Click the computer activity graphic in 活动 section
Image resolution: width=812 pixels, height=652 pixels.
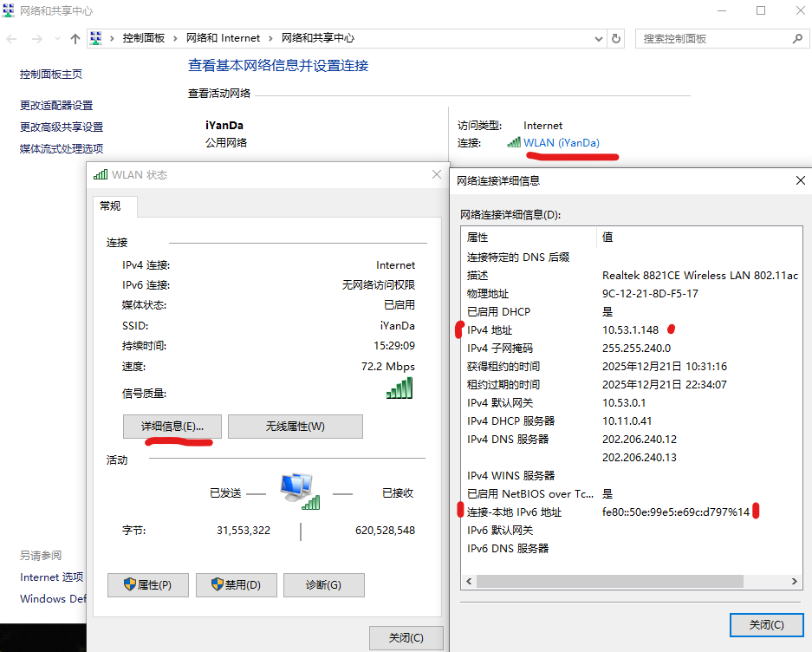click(298, 492)
